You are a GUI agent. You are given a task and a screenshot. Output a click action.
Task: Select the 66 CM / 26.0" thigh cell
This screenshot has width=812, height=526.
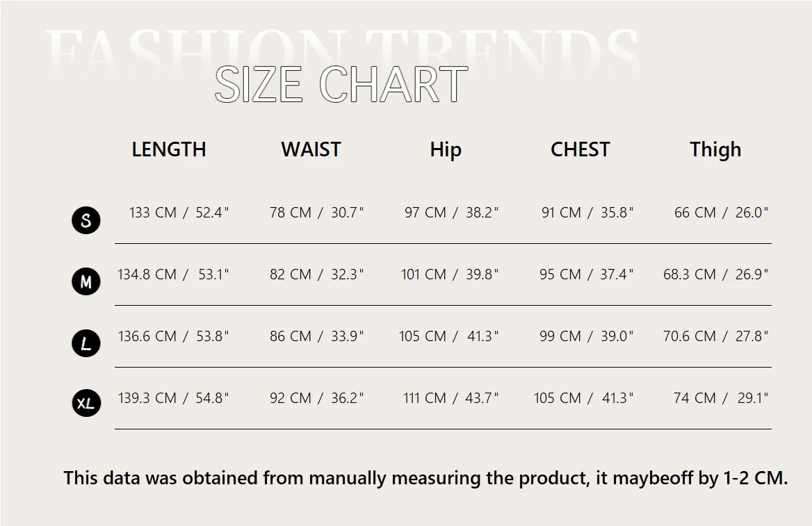tap(721, 213)
